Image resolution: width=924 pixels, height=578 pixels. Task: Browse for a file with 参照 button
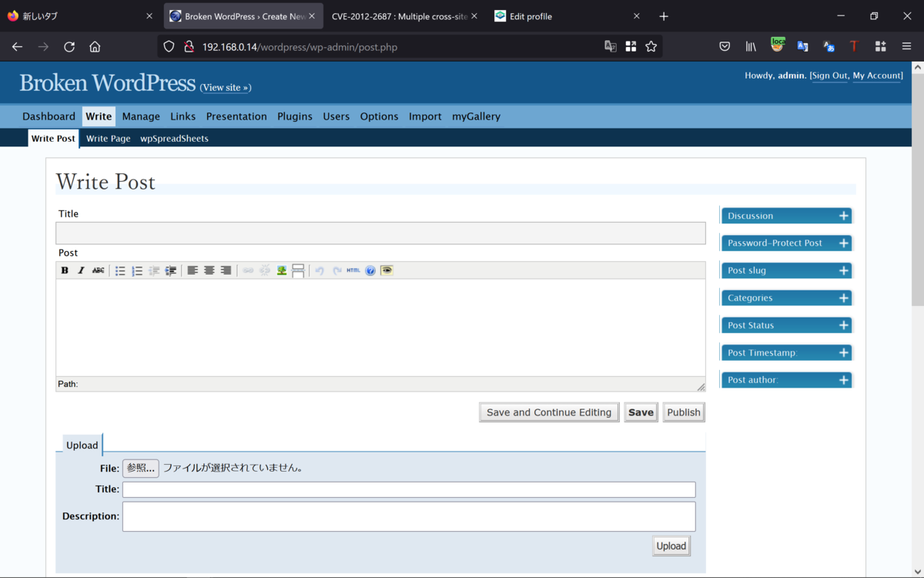coord(141,468)
